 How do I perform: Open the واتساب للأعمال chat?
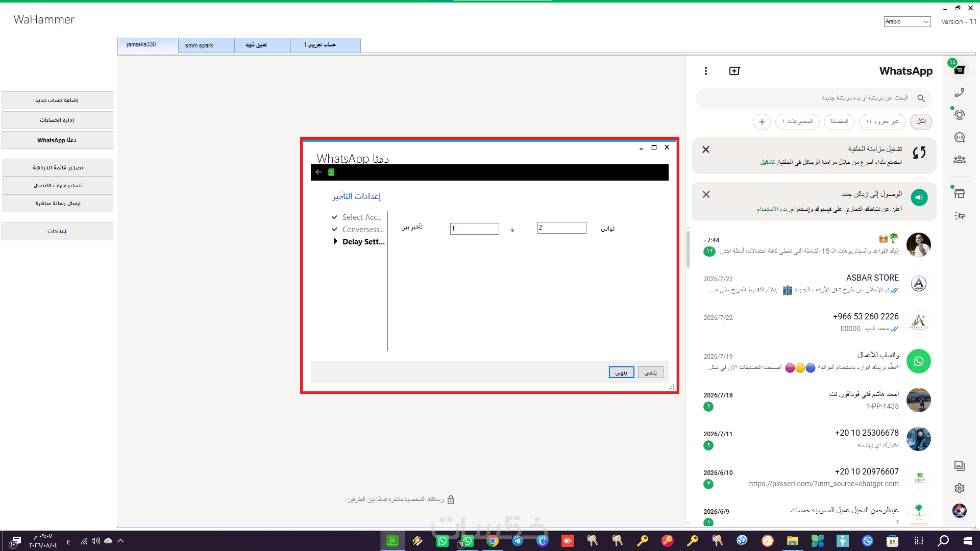coord(814,361)
